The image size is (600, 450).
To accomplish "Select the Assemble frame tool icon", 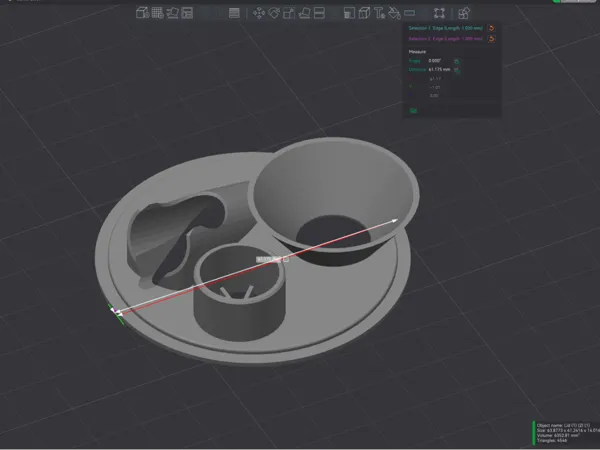I will (x=440, y=13).
